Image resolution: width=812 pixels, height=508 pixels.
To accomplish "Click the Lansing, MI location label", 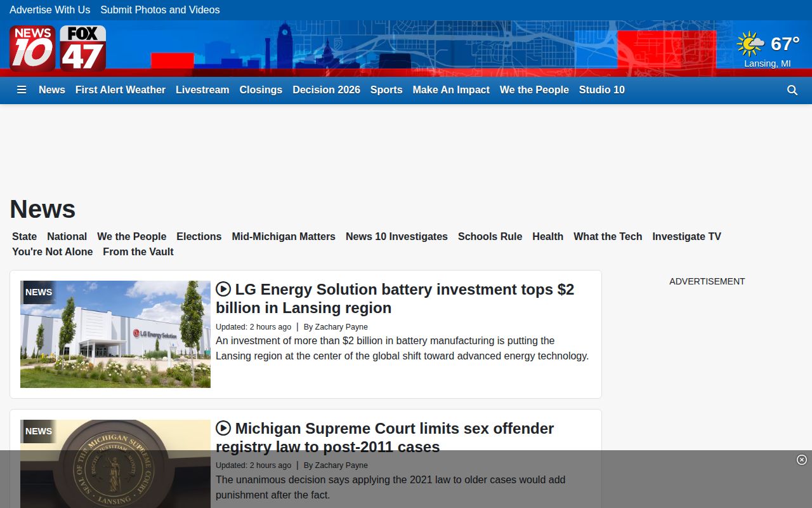I will 768,63.
